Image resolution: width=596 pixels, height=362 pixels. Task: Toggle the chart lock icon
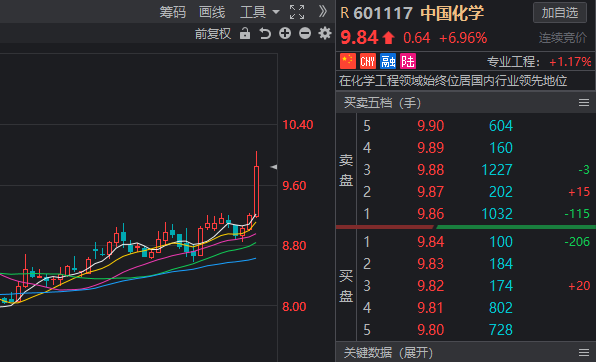pyautogui.click(x=245, y=33)
